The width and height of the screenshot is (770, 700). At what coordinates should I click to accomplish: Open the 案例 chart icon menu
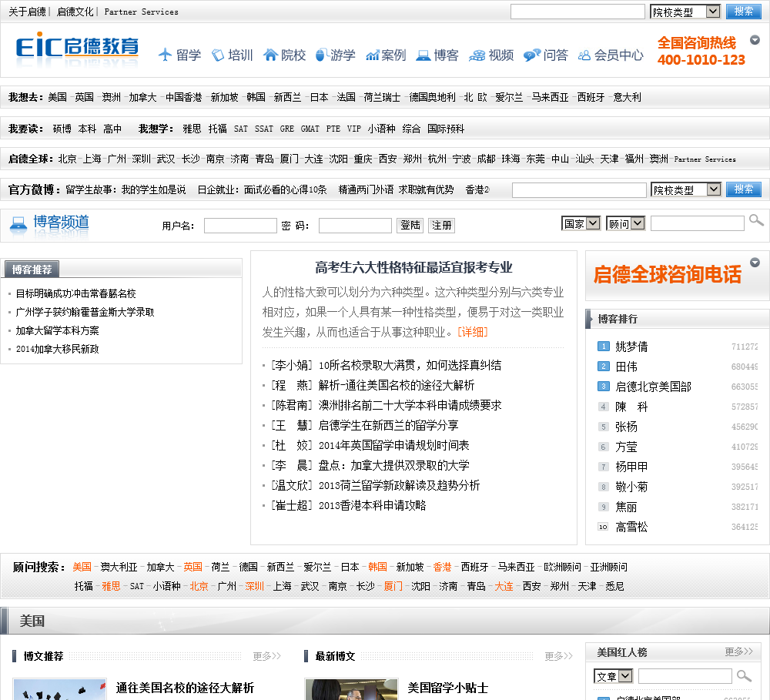(x=386, y=55)
